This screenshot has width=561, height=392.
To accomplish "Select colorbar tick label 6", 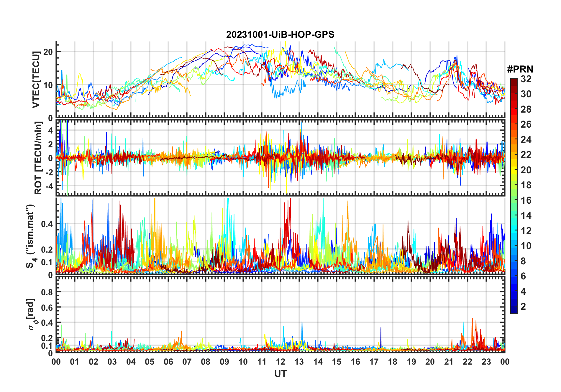I will click(x=523, y=276).
